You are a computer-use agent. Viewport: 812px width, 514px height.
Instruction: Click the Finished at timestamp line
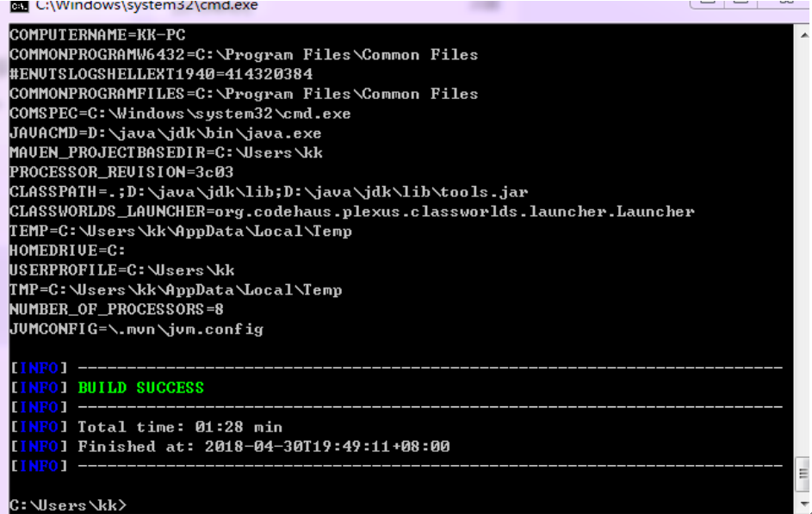pos(263,446)
